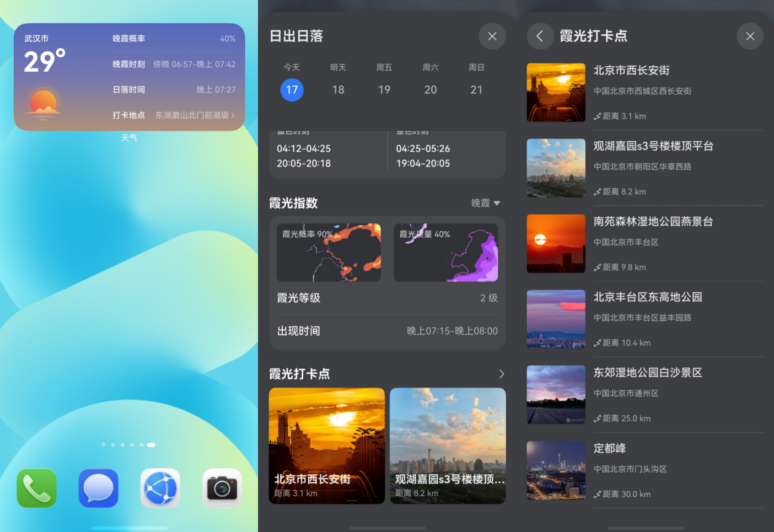Image resolution: width=774 pixels, height=532 pixels.
Task: Tap 29° temperature in weather widget
Action: (44, 61)
